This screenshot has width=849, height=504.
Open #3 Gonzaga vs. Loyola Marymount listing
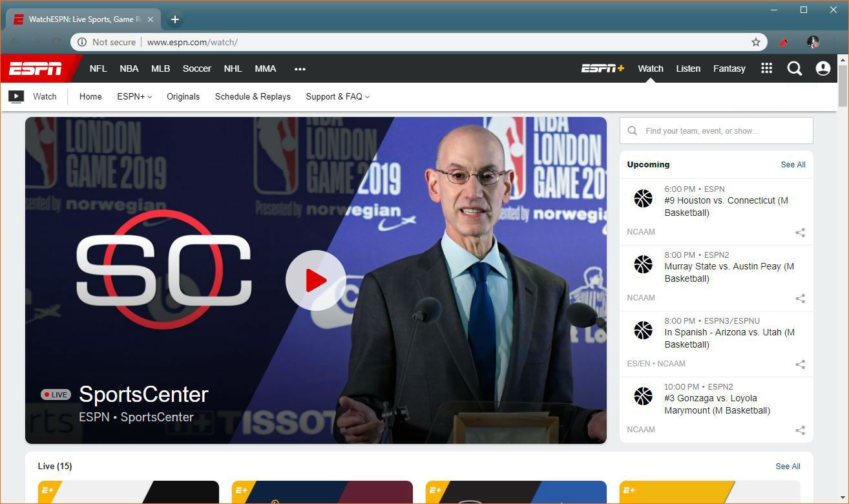click(717, 404)
